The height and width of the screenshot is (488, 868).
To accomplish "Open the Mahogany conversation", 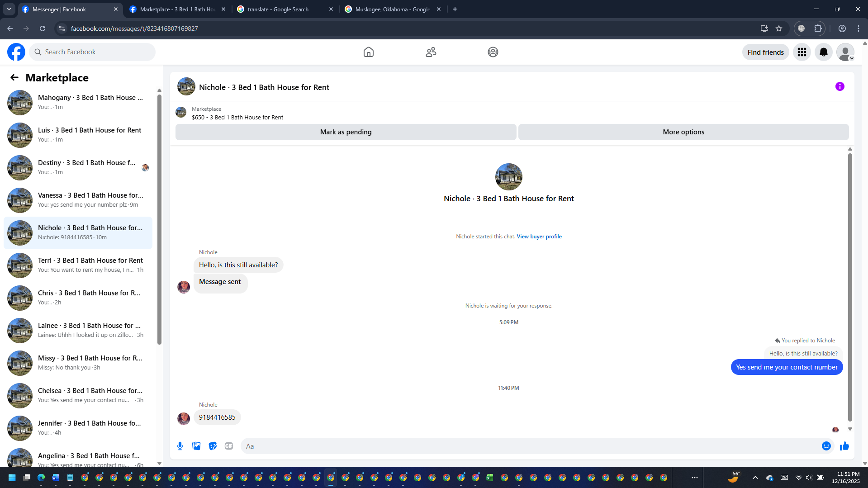I will click(78, 102).
